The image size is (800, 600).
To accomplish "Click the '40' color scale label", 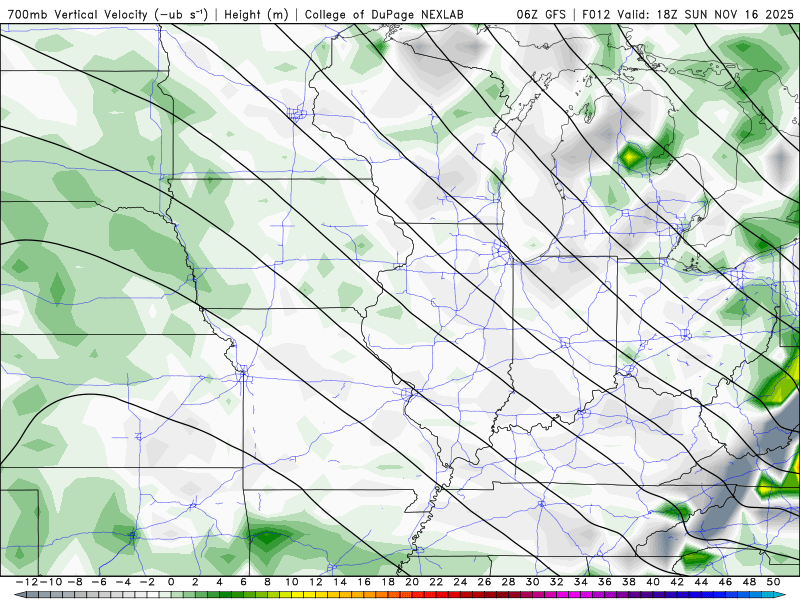I will coord(653,582).
